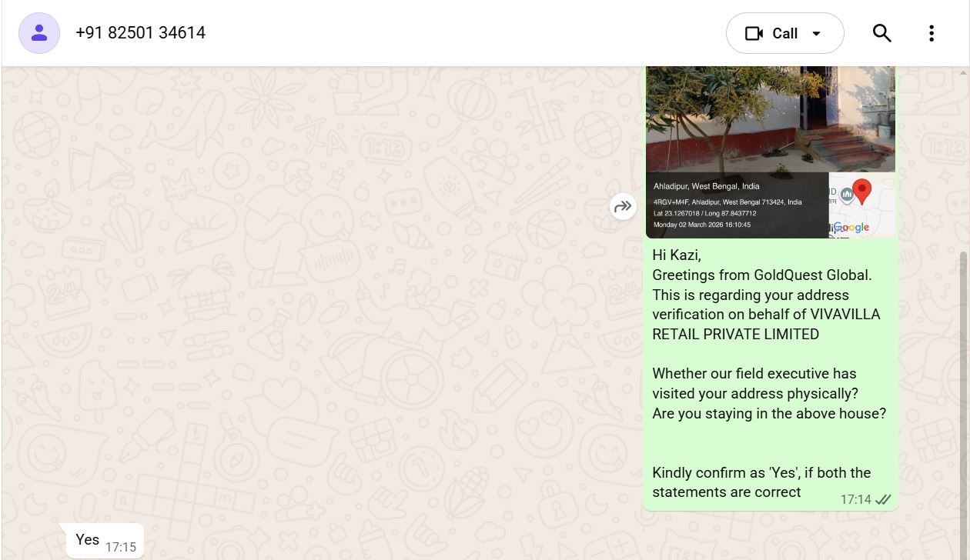Click the forward icon beside the photo
The height and width of the screenshot is (560, 970).
tap(623, 206)
